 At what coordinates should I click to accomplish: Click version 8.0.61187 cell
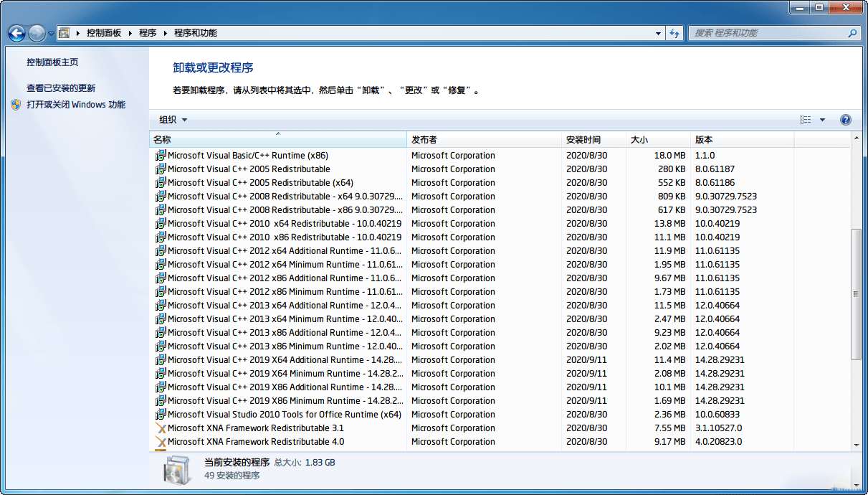[715, 169]
